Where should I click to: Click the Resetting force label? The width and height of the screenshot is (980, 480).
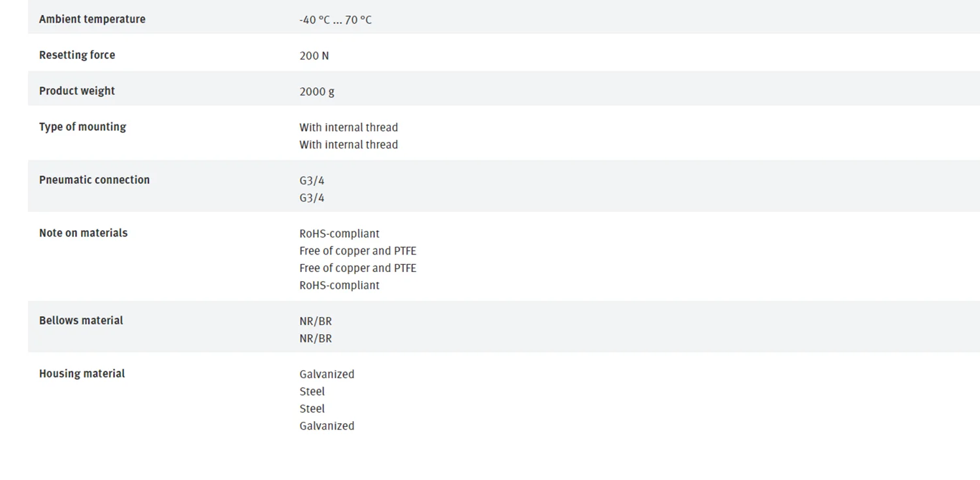click(x=77, y=55)
